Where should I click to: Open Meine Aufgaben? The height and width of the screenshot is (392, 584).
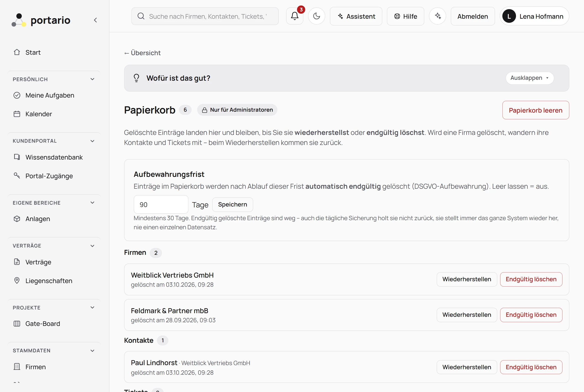click(x=54, y=95)
